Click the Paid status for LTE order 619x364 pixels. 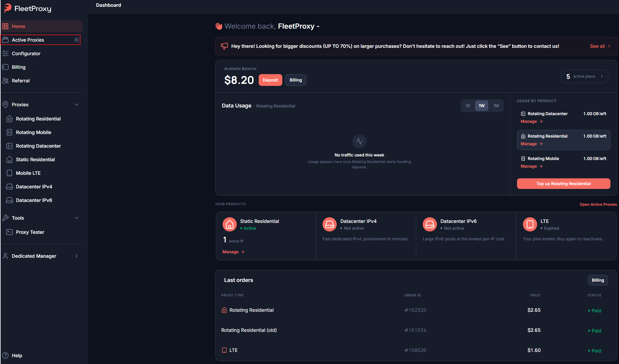pyautogui.click(x=594, y=351)
